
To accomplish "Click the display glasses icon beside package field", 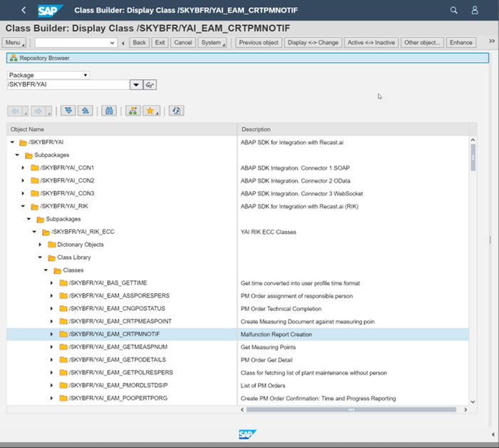I will click(x=150, y=85).
